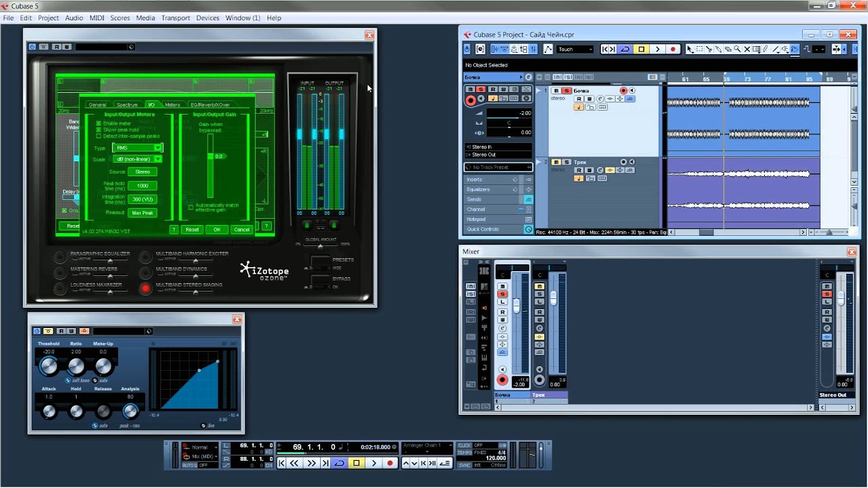Expand the Inserts section in Inspector
This screenshot has height=488, width=868.
tap(499, 180)
